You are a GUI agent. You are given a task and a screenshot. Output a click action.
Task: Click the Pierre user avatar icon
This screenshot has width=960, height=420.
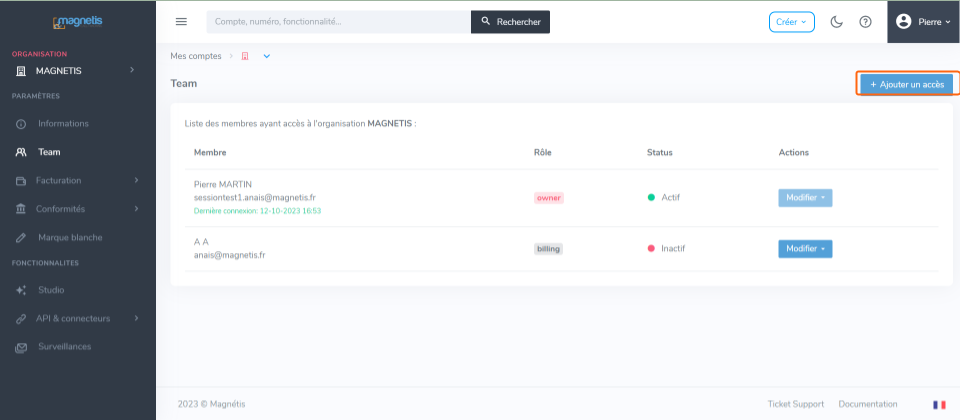903,21
